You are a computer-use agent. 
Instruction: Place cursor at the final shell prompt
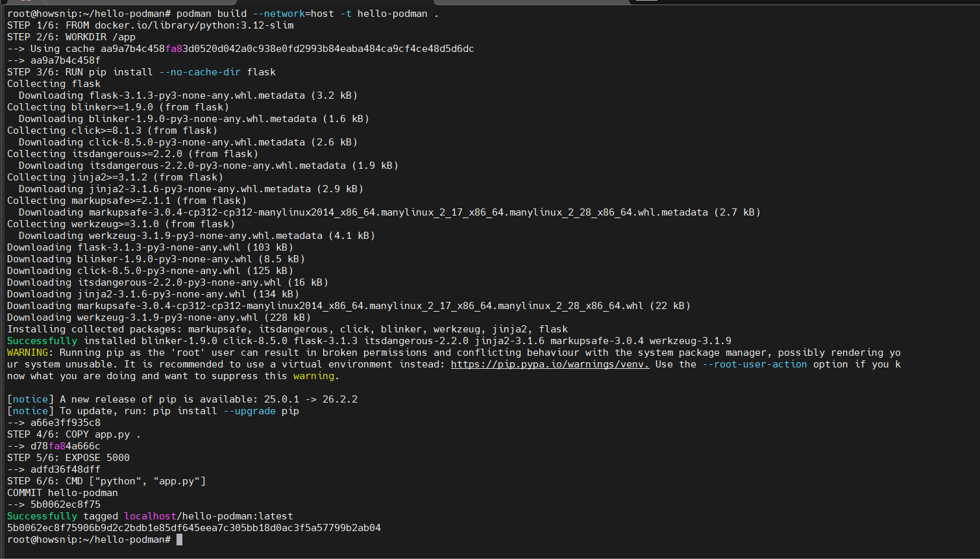(x=179, y=540)
